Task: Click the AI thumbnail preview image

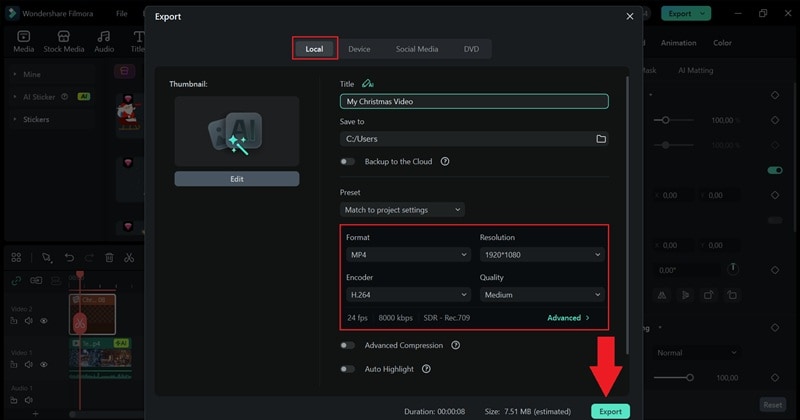Action: (x=237, y=131)
